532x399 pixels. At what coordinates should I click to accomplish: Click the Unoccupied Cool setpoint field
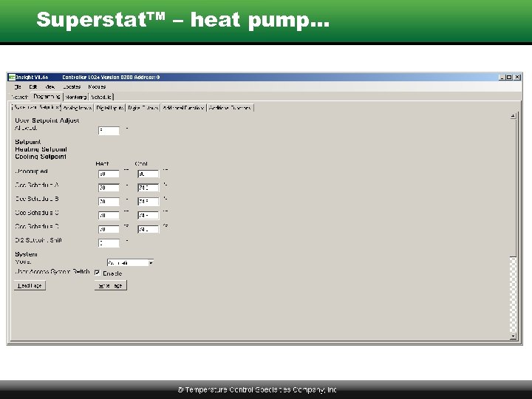[x=149, y=174]
